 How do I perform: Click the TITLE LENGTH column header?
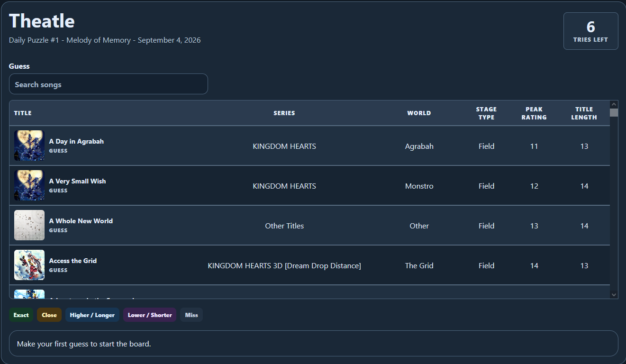(x=584, y=113)
